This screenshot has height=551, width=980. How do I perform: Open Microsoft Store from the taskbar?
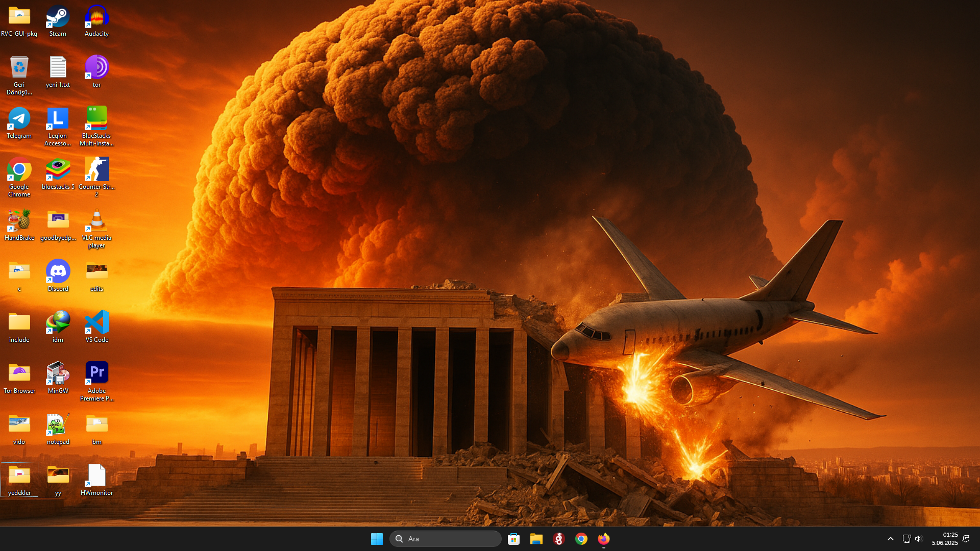coord(513,539)
